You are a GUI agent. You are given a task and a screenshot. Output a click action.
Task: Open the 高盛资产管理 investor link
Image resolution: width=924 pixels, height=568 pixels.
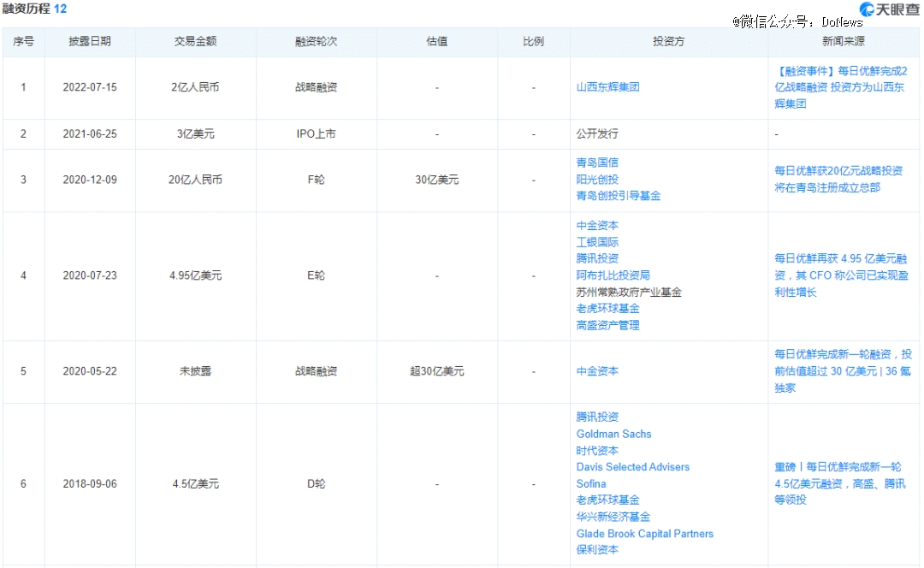coord(607,325)
